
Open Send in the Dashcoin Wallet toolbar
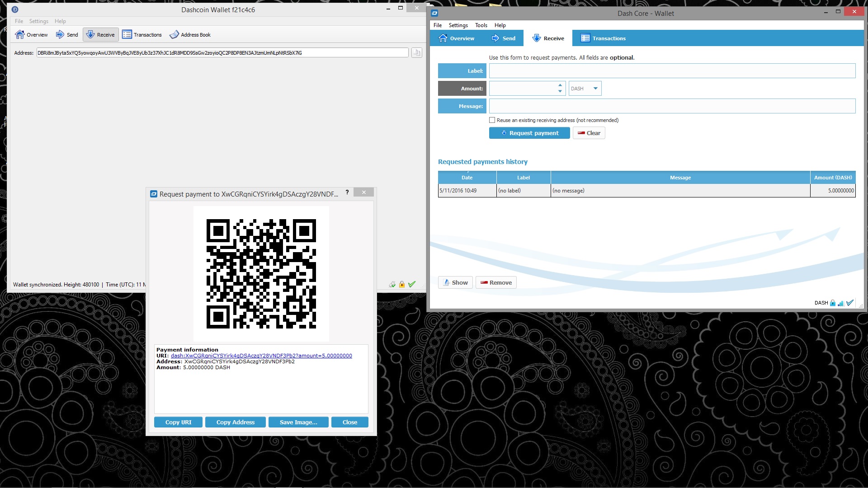coord(67,35)
